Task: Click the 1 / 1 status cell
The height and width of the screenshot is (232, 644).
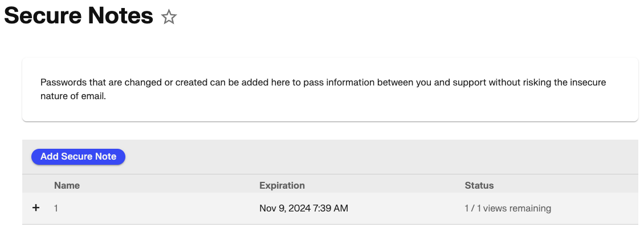Action: pyautogui.click(x=472, y=208)
